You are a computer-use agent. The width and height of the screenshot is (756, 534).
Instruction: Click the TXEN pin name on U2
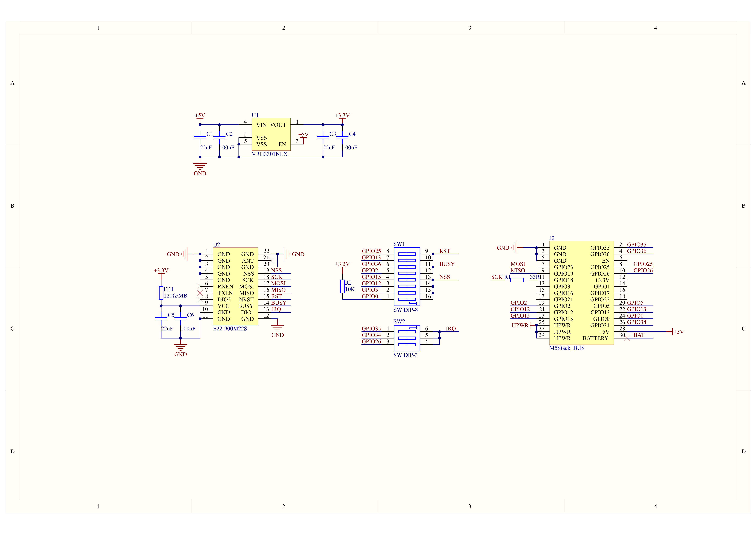click(x=225, y=293)
